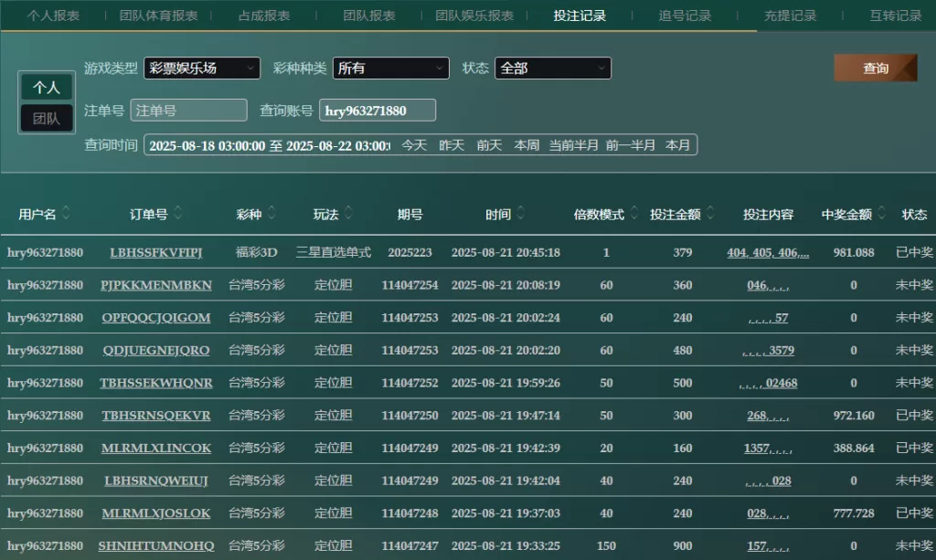Open order TBHSSEKWHQNR

[155, 383]
